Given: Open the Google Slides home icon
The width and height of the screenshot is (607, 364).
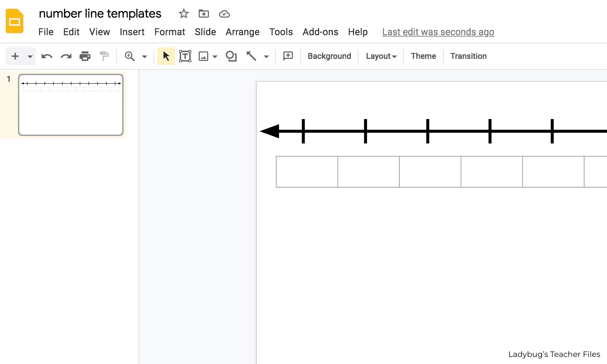Looking at the screenshot, I should click(x=15, y=21).
